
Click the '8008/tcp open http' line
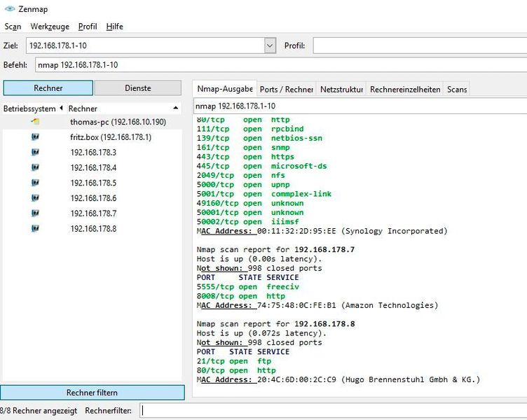point(240,296)
